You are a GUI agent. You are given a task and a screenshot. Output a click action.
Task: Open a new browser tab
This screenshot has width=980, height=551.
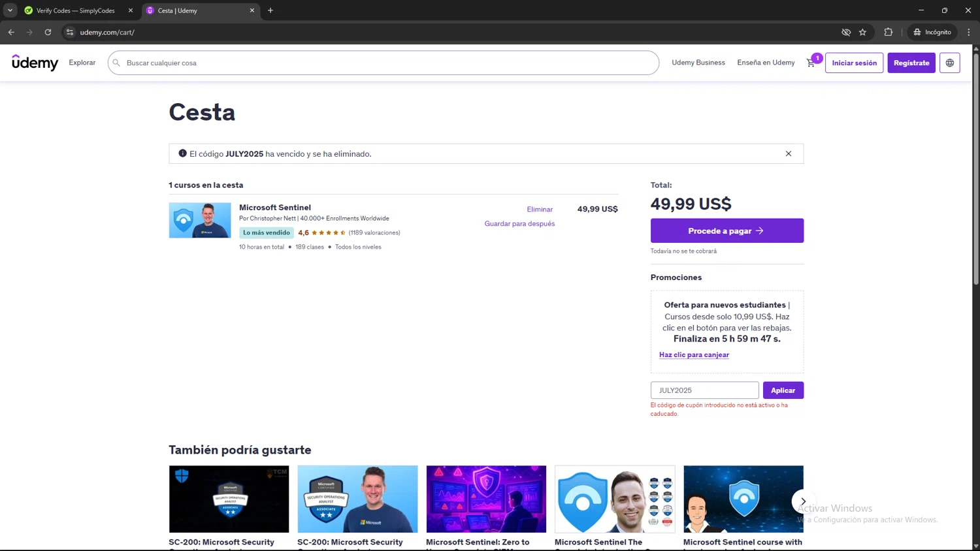click(x=270, y=10)
